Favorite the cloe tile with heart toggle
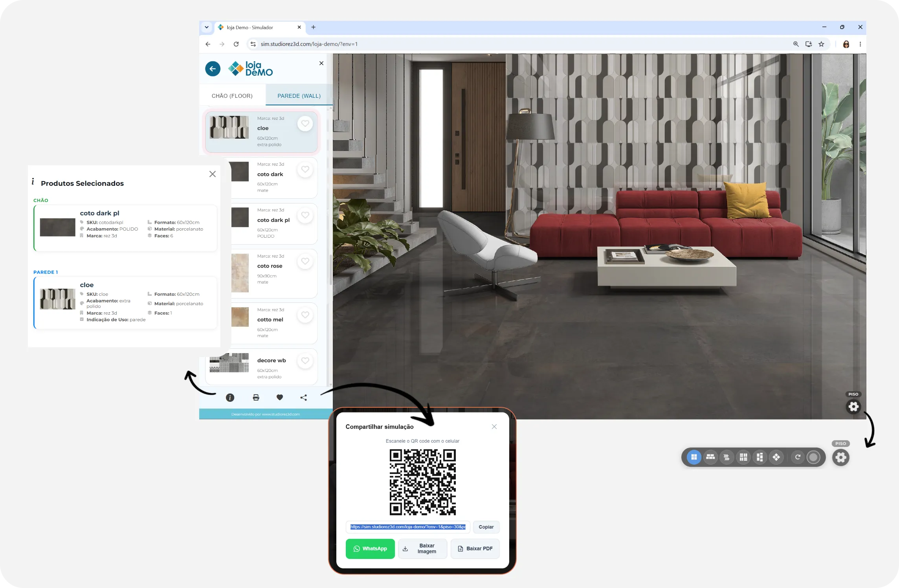Viewport: 899px width, 588px height. [x=305, y=124]
